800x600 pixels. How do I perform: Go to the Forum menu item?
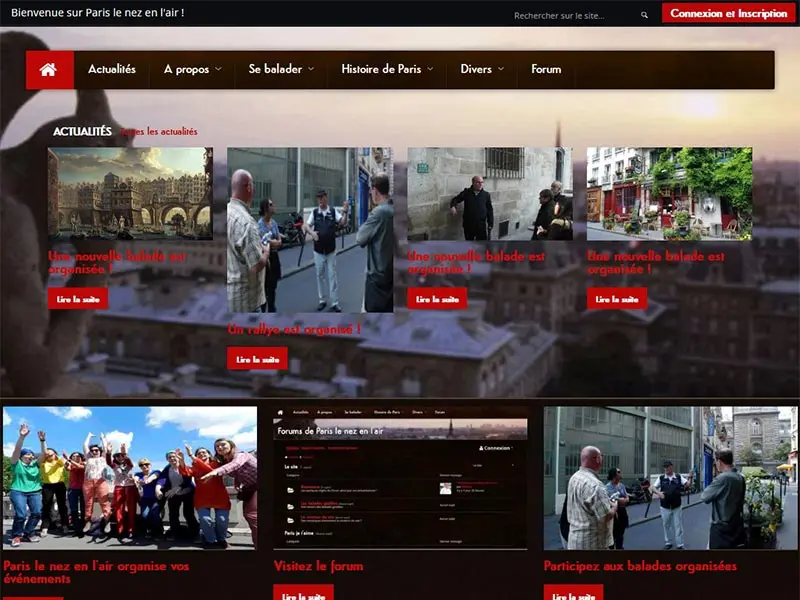[x=546, y=70]
